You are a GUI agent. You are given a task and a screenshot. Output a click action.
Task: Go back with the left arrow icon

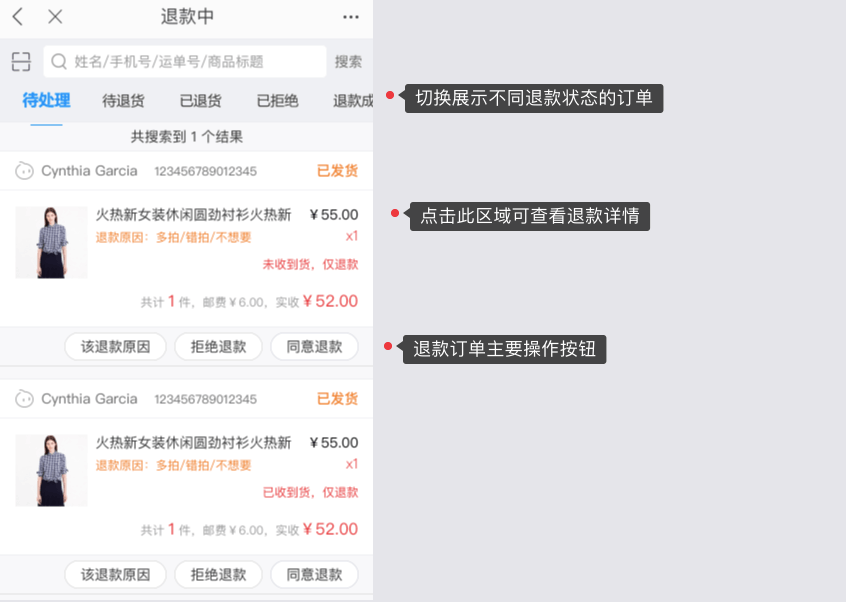coord(18,17)
